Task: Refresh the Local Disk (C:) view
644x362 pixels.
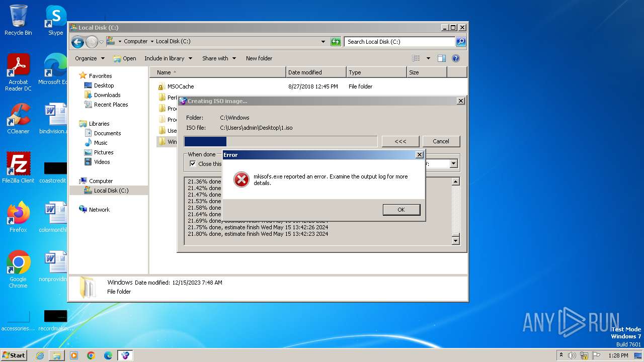Action: [336, 42]
